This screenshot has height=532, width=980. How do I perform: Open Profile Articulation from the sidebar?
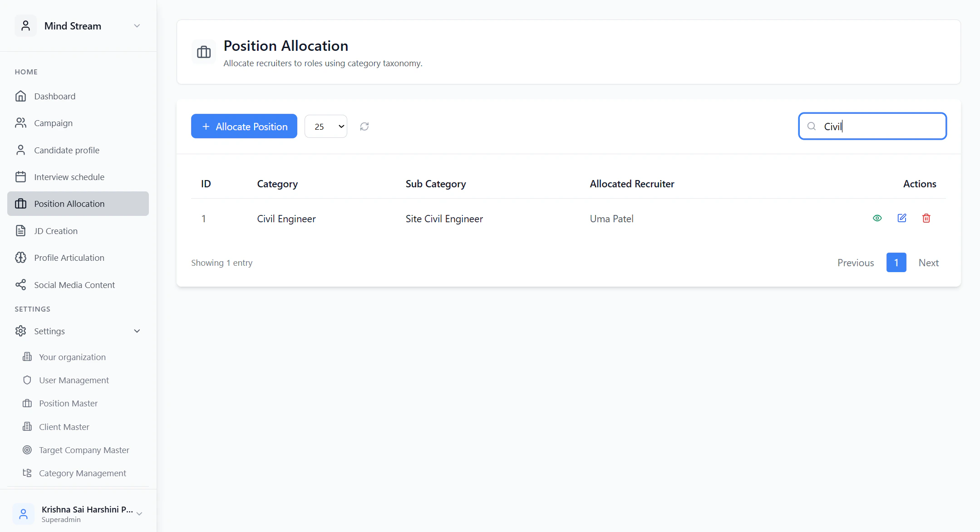pyautogui.click(x=69, y=258)
